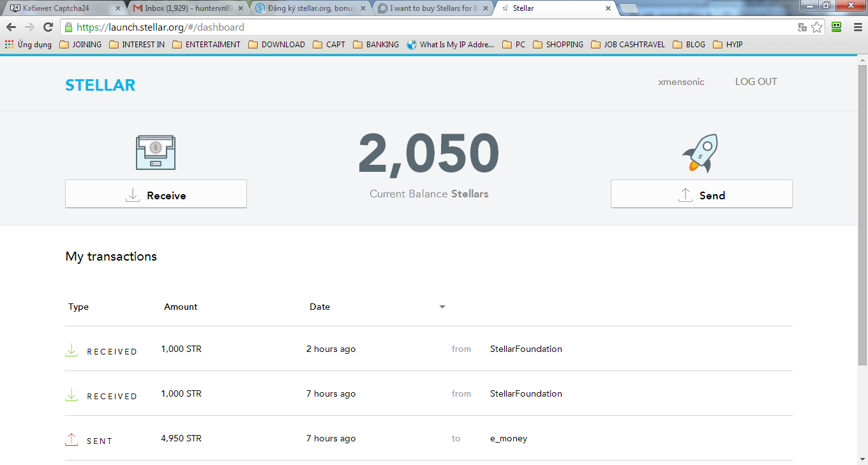Open the SHOPPING bookmarks folder
Screen dimensions: 868x465
(558, 45)
